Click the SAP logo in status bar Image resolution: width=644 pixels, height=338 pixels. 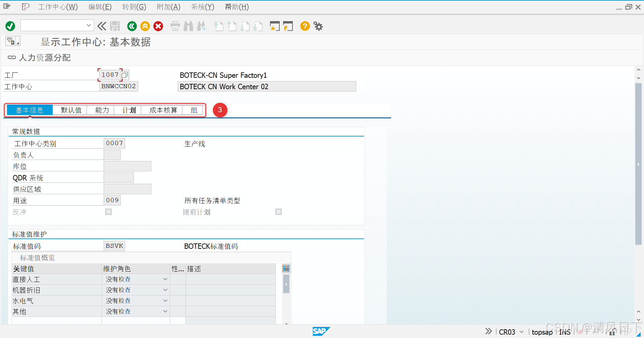(321, 331)
